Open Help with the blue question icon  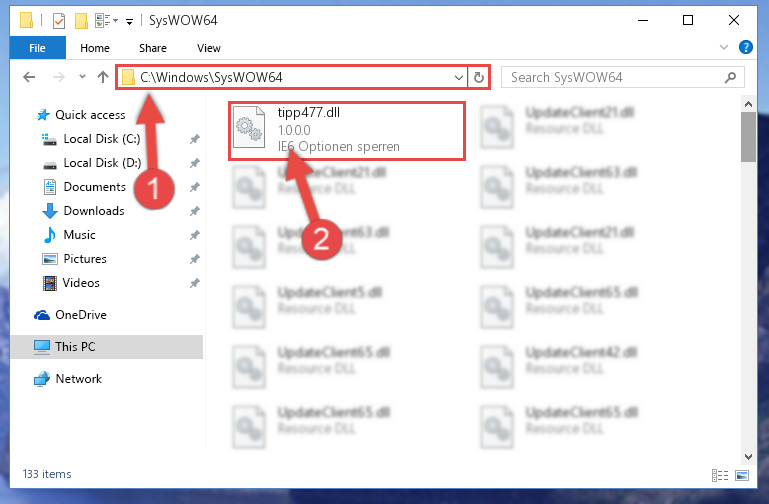[x=745, y=48]
